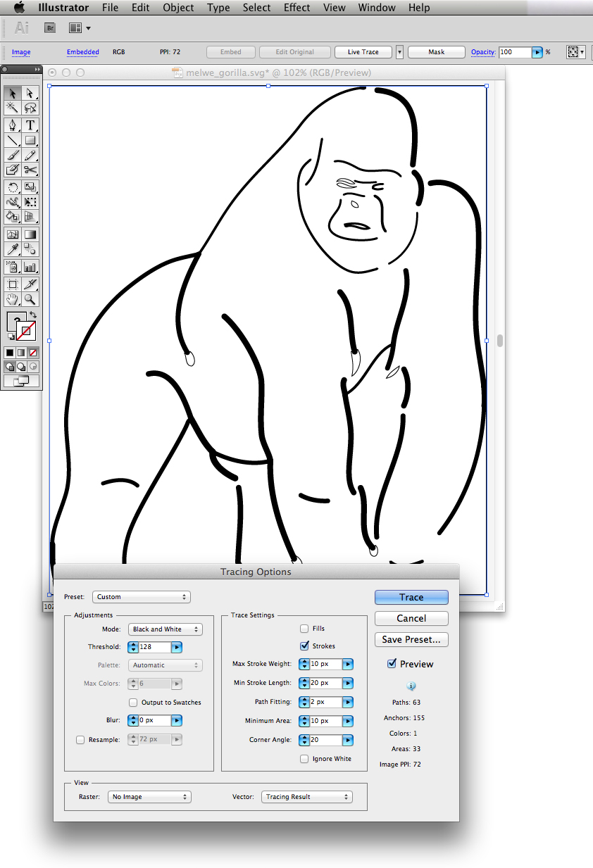
Task: Select the Magic Wand tool
Action: [x=12, y=108]
